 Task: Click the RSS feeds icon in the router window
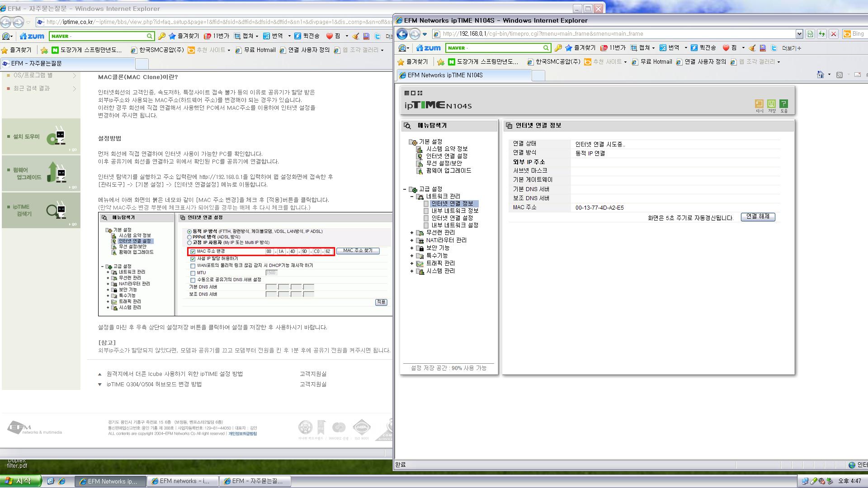click(x=839, y=75)
